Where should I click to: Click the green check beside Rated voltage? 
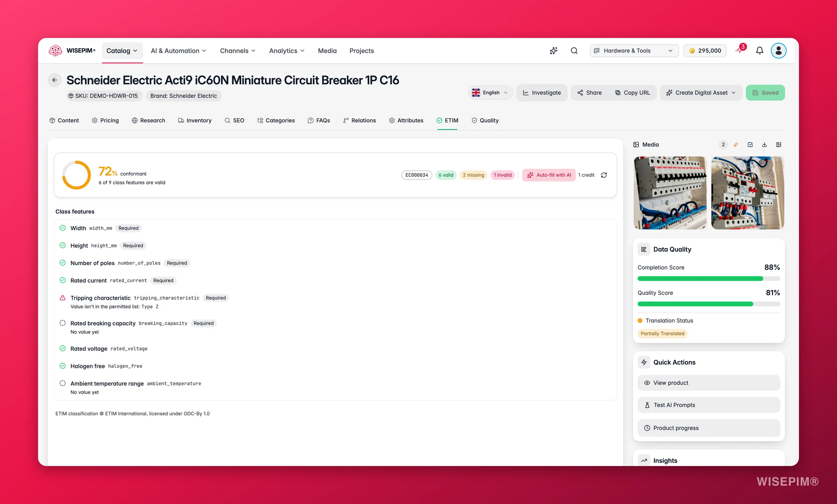click(x=62, y=348)
